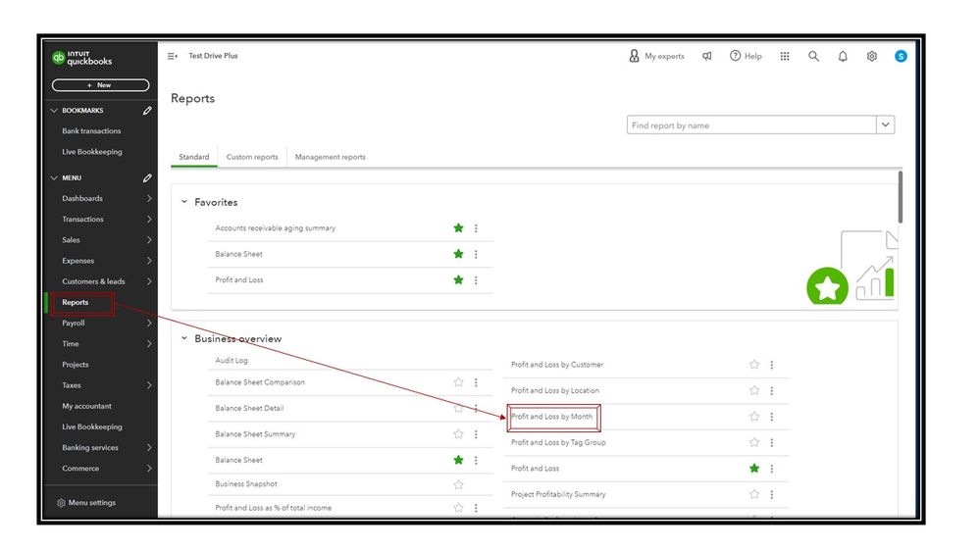Expand the Expenses submenu
The height and width of the screenshot is (551, 980).
point(149,261)
